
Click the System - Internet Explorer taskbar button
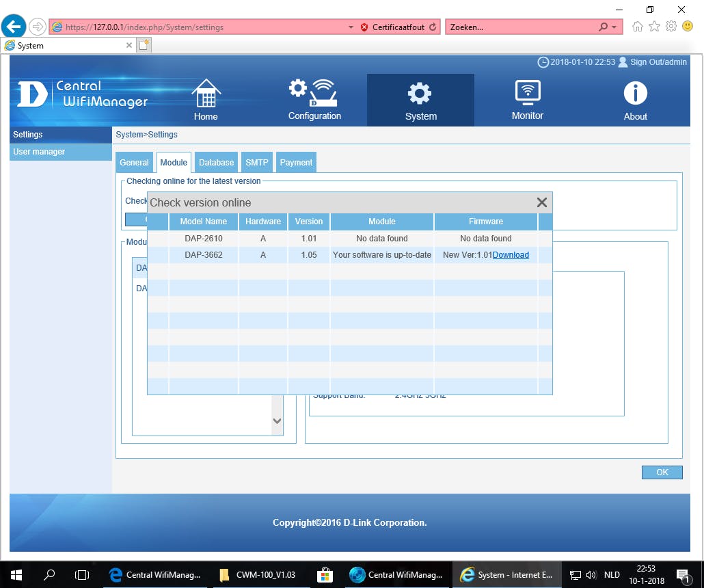[507, 574]
